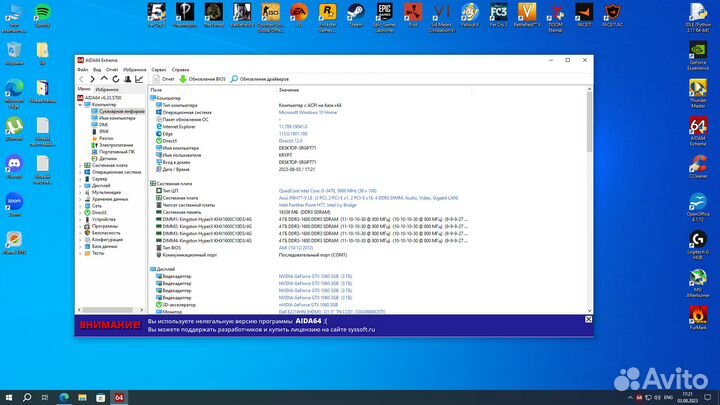This screenshot has width=720, height=405.
Task: Switch to the Избранное tab
Action: pyautogui.click(x=108, y=89)
